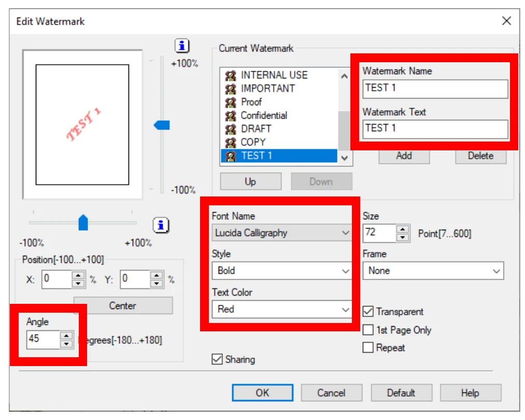Click the watermark icon next to DRAFT

click(x=230, y=129)
